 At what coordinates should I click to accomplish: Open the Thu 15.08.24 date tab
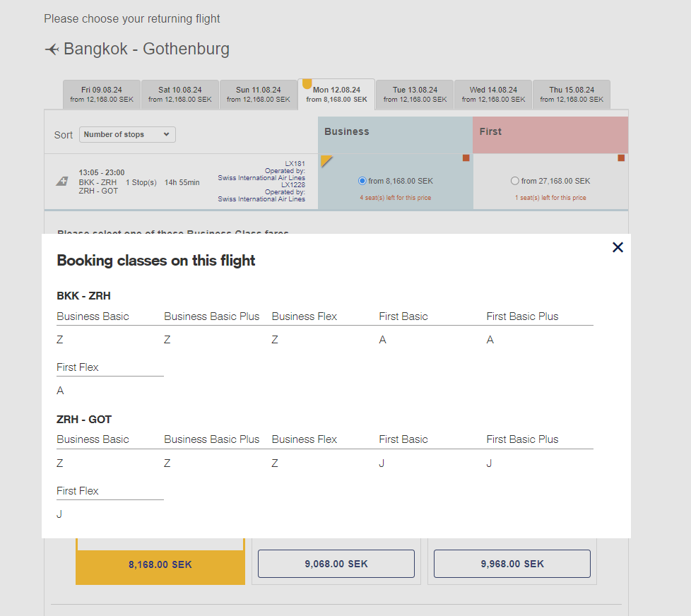click(572, 95)
